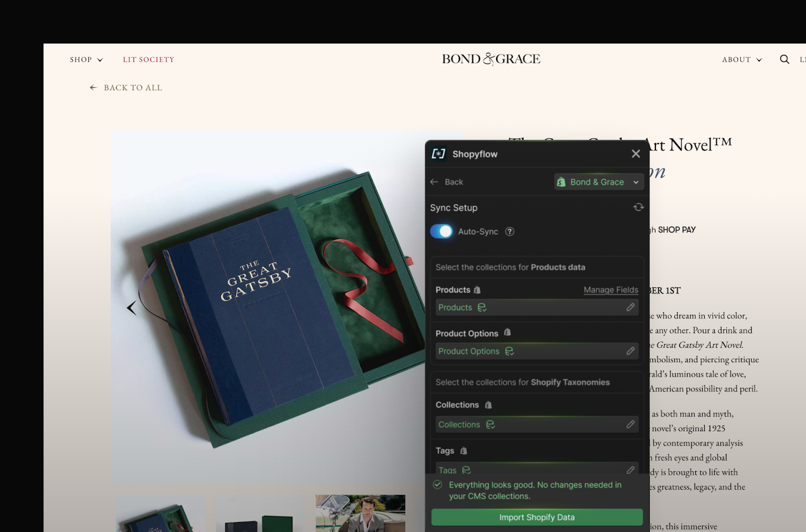Screen dimensions: 806x532
Task: Select the Gatsby box thumbnail
Action: (161, 513)
